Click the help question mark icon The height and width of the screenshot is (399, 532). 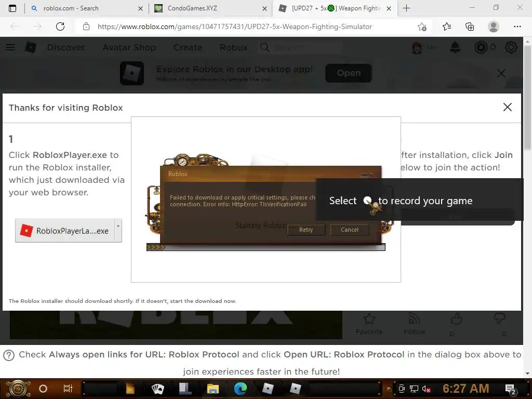pos(9,355)
